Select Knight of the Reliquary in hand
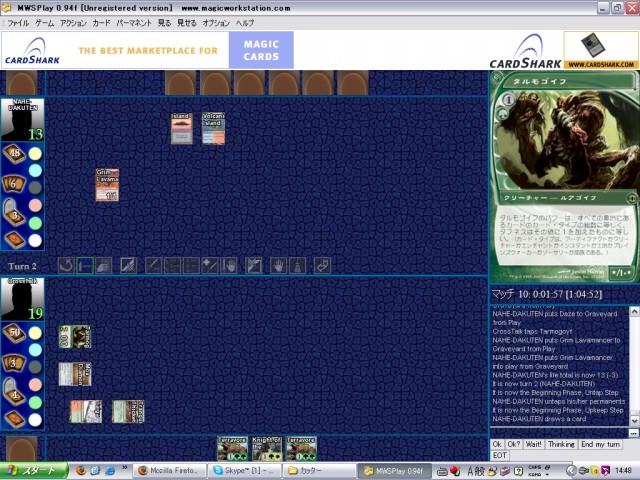 tap(267, 449)
